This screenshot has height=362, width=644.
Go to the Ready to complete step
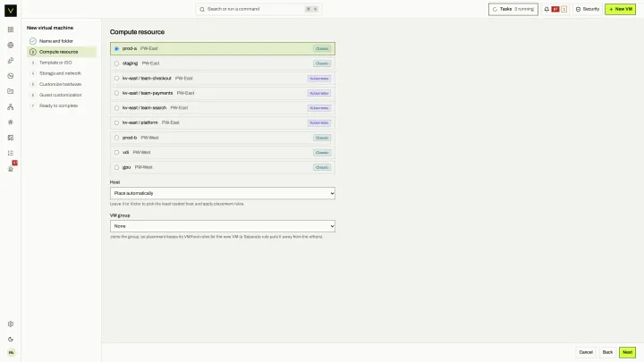pos(62,105)
